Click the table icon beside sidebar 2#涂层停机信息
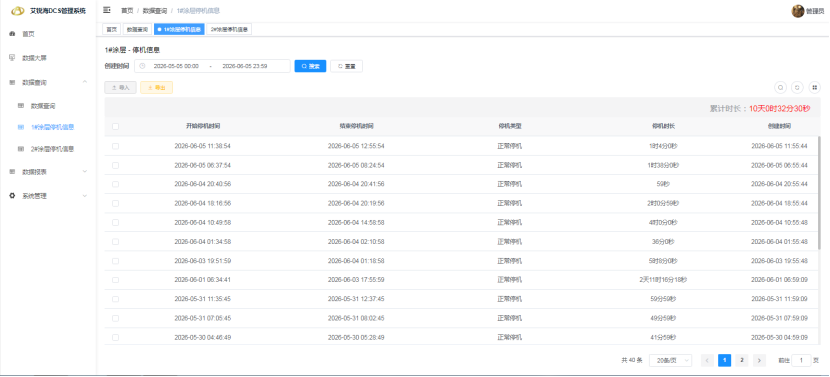 (21, 149)
